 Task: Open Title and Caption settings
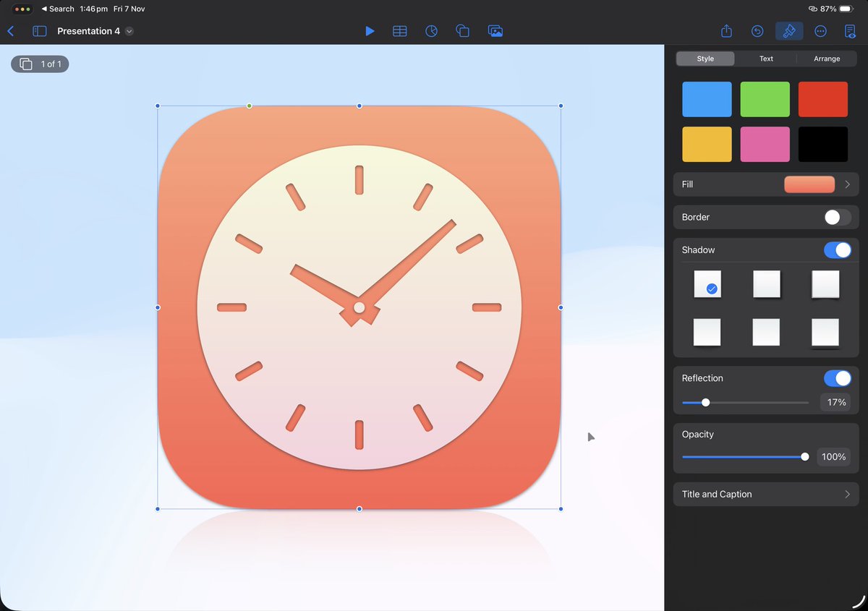(766, 494)
